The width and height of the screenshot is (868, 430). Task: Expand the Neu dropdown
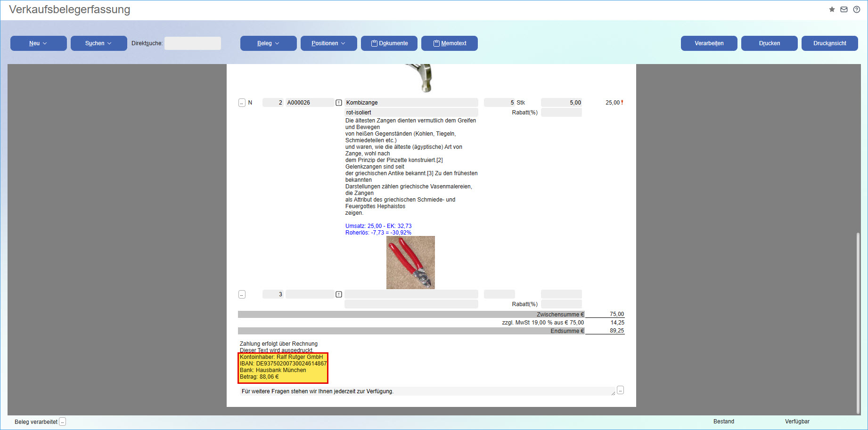(x=38, y=43)
